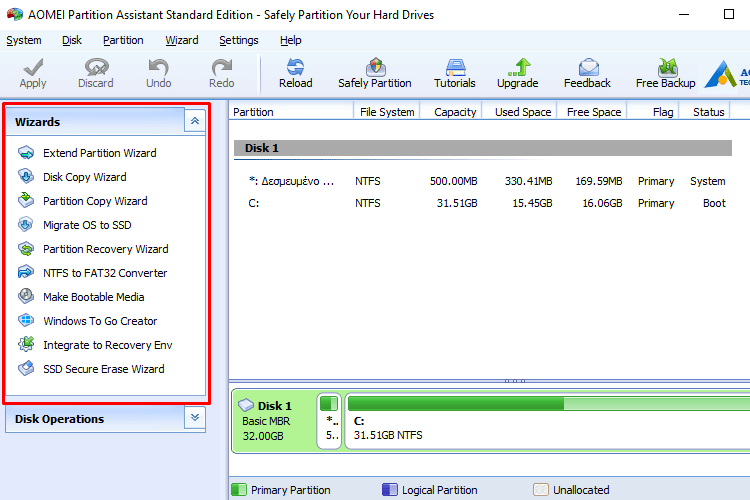Click the Make Bootable Media disc icon
Screen dimensions: 750x500
point(26,296)
